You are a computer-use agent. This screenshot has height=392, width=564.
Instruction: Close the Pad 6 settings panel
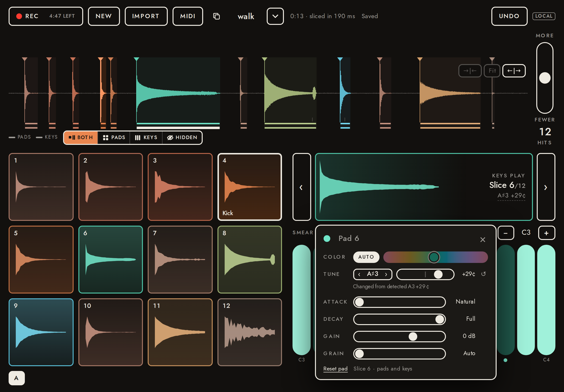coord(483,240)
